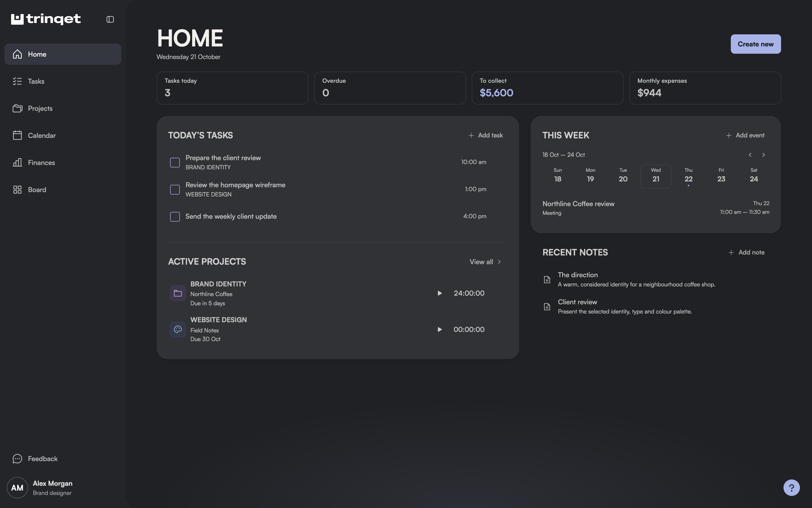Select Sat 24 in the week strip
The width and height of the screenshot is (812, 508).
[x=754, y=176]
